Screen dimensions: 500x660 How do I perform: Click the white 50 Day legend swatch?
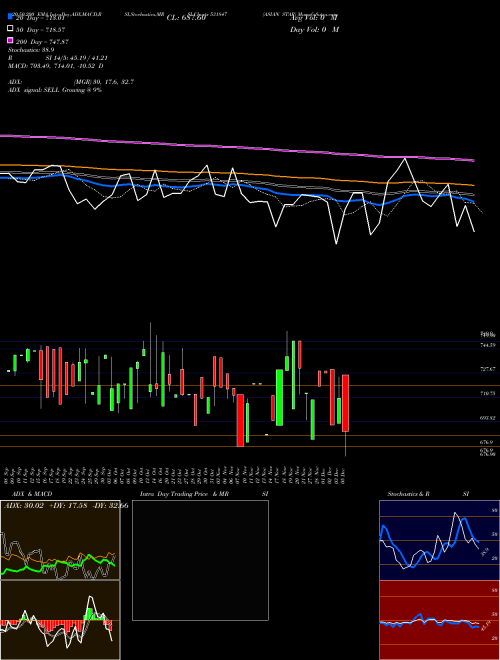(x=10, y=29)
